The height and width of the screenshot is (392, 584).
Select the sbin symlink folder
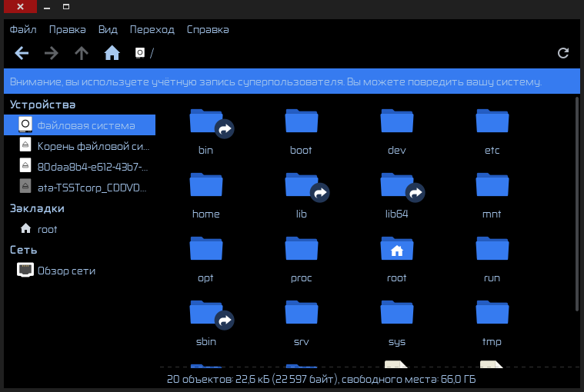coord(206,312)
